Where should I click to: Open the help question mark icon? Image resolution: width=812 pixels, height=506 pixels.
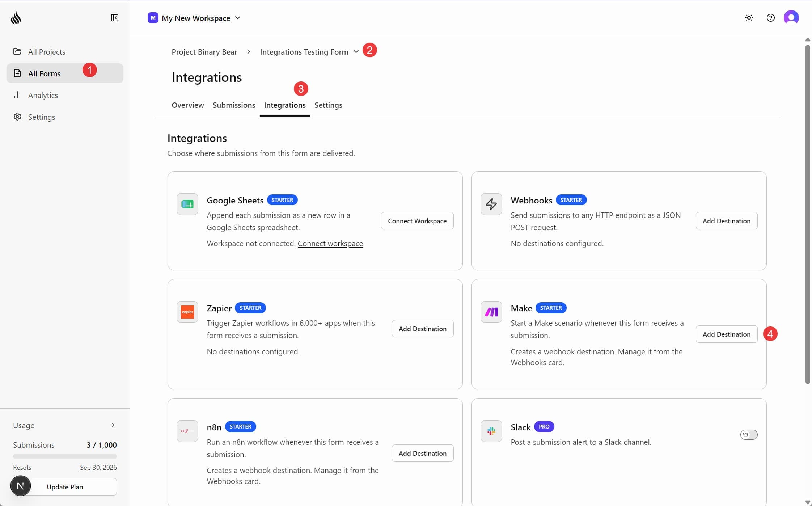[x=771, y=18]
